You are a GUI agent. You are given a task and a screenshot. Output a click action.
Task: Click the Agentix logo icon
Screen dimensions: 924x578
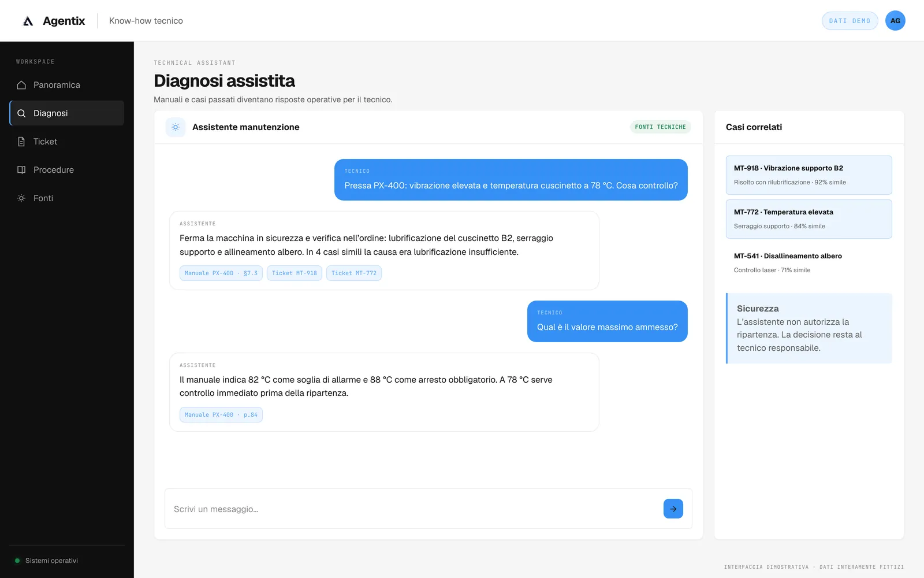tap(28, 21)
